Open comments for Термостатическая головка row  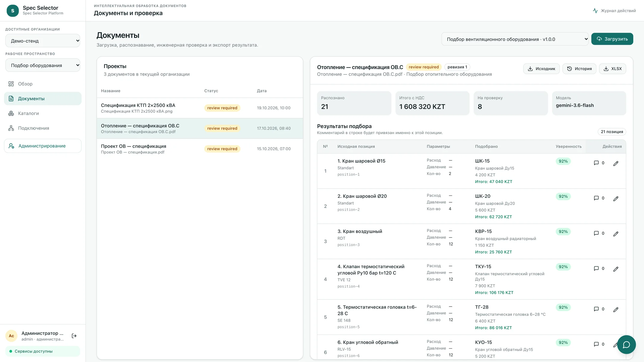(599, 309)
